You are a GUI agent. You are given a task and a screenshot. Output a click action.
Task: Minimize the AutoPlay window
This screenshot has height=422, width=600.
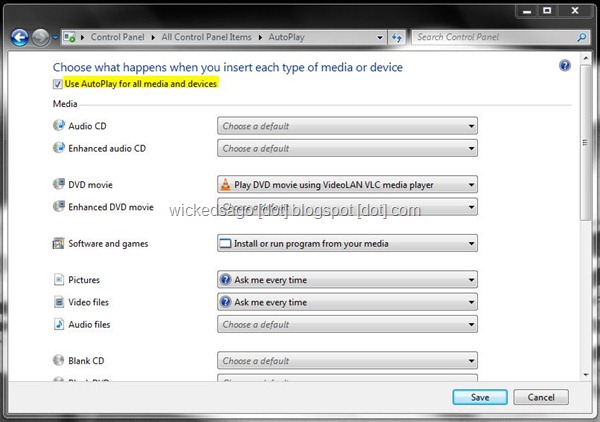pos(527,11)
